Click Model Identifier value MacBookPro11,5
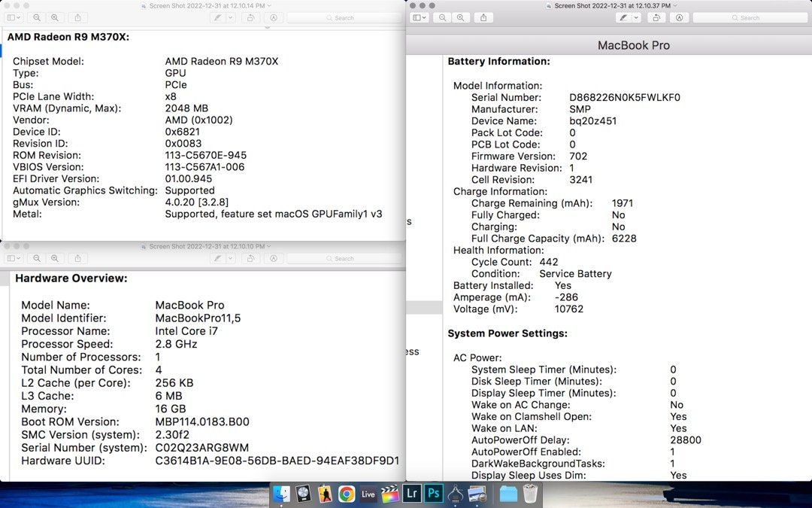 click(198, 318)
